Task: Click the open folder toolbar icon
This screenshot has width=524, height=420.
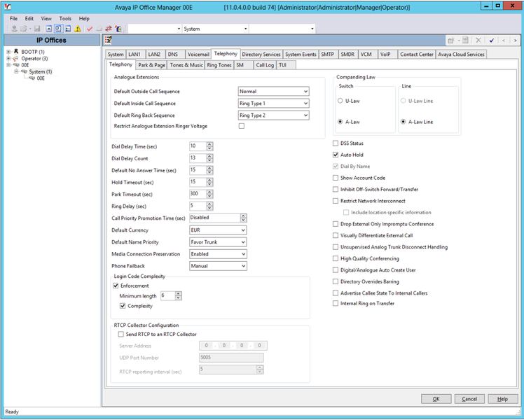Action: (23, 29)
